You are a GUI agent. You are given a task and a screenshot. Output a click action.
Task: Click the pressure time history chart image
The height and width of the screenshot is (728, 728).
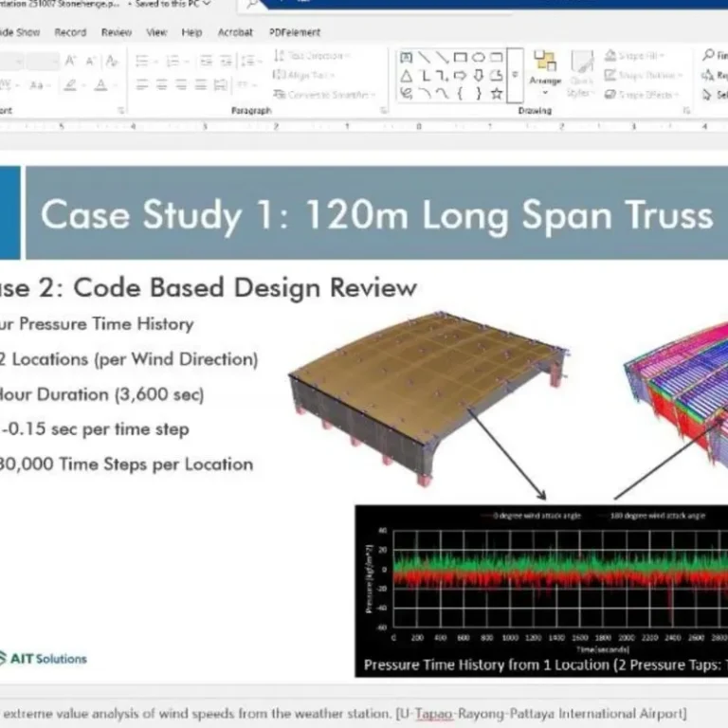tap(540, 590)
